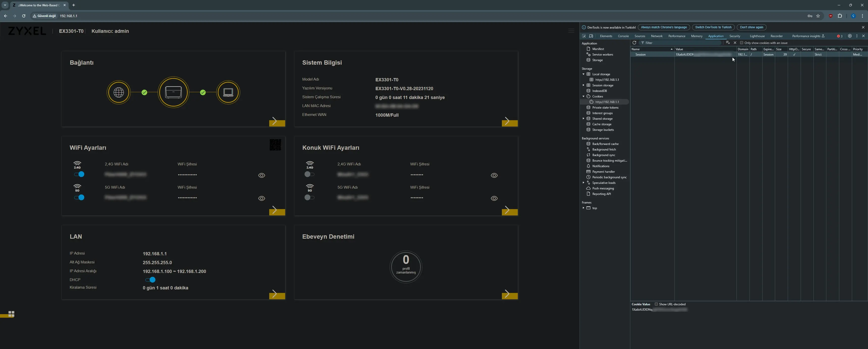Open the Sources tab
Screen dimensions: 868x349
(x=640, y=36)
